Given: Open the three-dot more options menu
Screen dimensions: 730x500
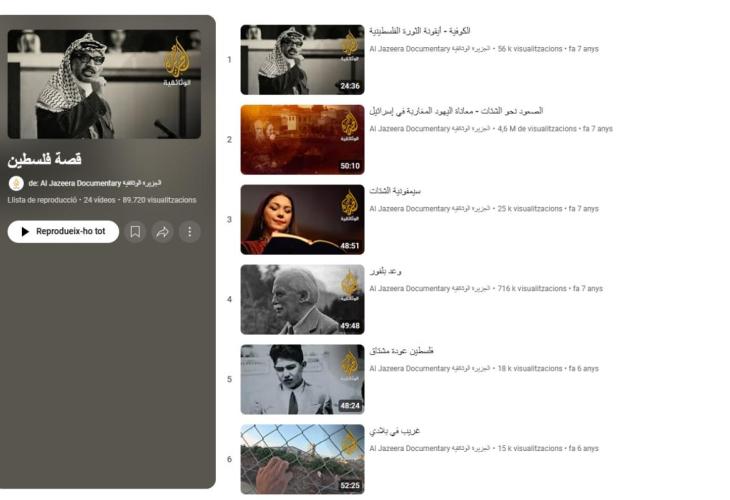Looking at the screenshot, I should 189,231.
